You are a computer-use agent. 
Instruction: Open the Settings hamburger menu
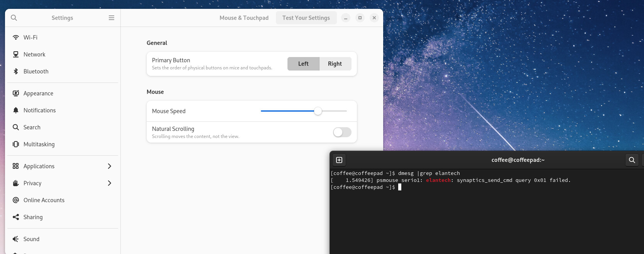(112, 18)
